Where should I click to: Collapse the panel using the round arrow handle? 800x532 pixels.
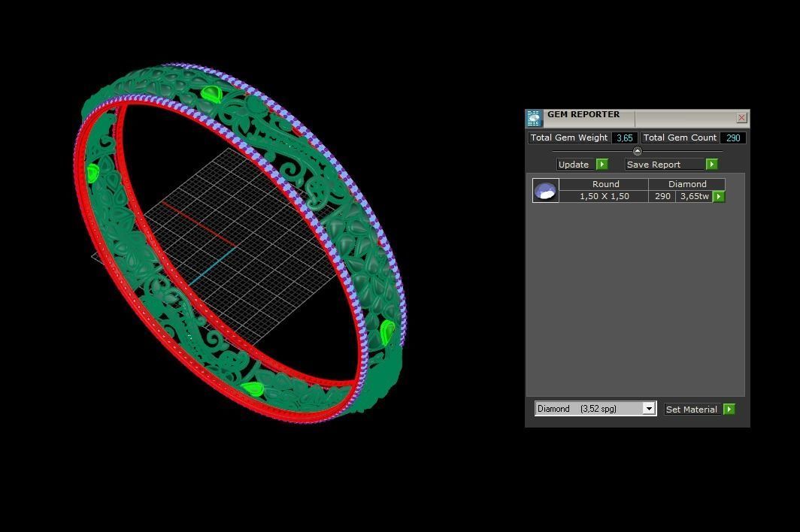(638, 151)
